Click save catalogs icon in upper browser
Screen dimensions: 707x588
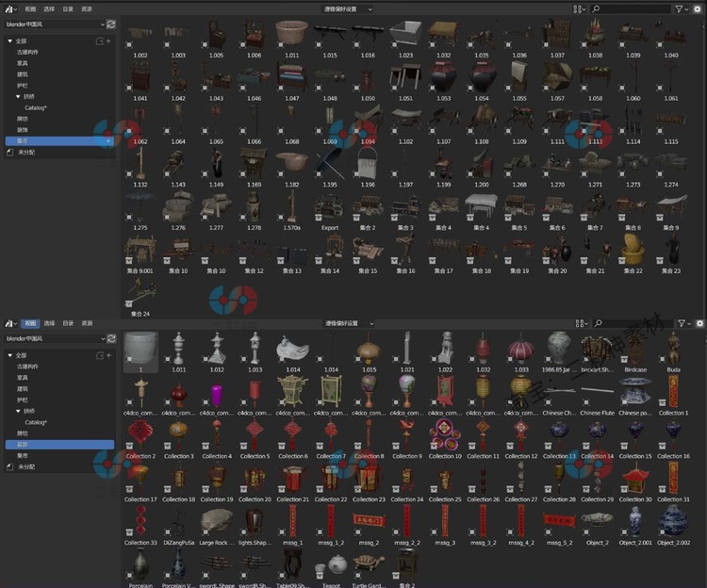point(100,41)
